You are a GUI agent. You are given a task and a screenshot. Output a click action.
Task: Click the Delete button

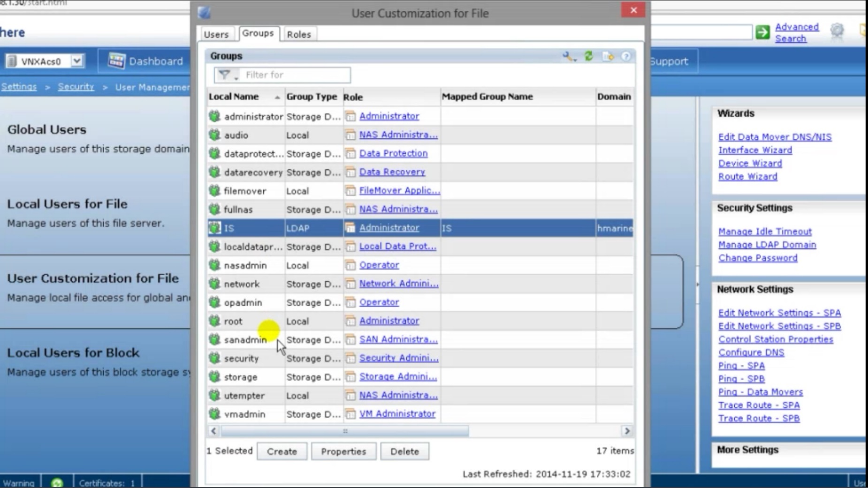point(404,451)
